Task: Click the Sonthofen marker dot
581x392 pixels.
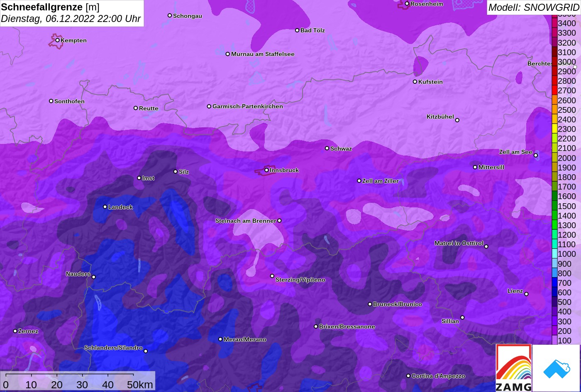Action: click(x=51, y=101)
